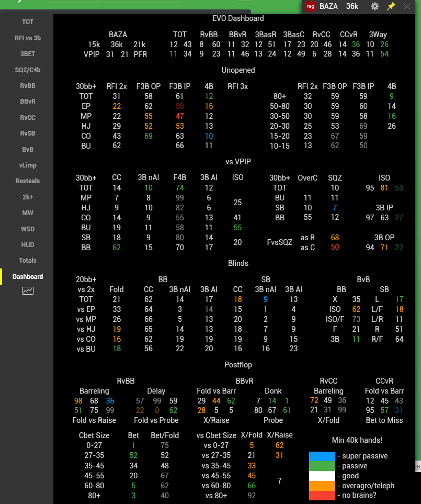Click the R/F label in BvB SB
Viewport: 421px width, 504px height.
click(x=377, y=339)
